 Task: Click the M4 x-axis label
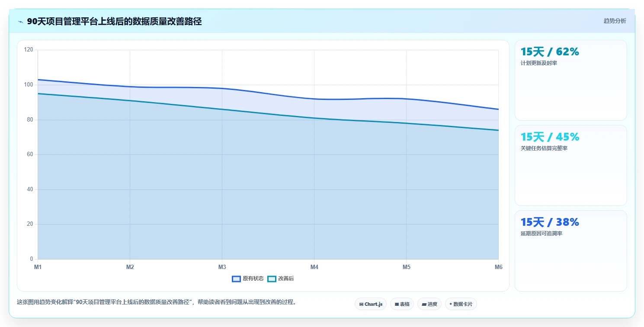pos(314,267)
